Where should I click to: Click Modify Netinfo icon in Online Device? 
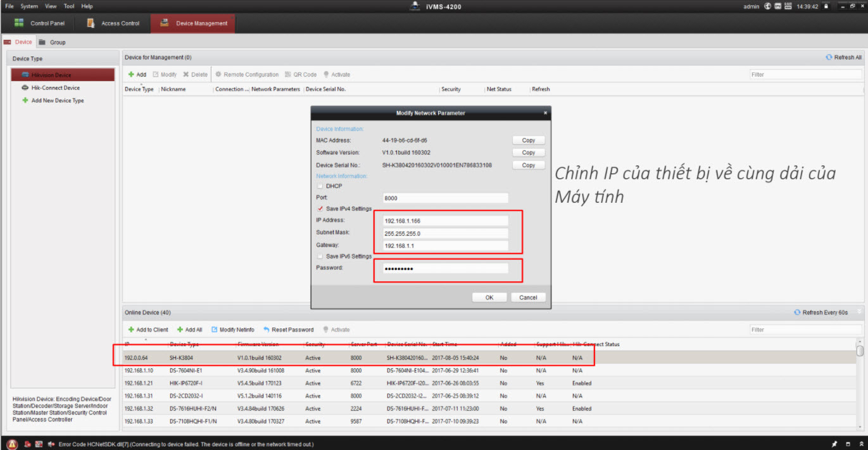[x=214, y=330]
